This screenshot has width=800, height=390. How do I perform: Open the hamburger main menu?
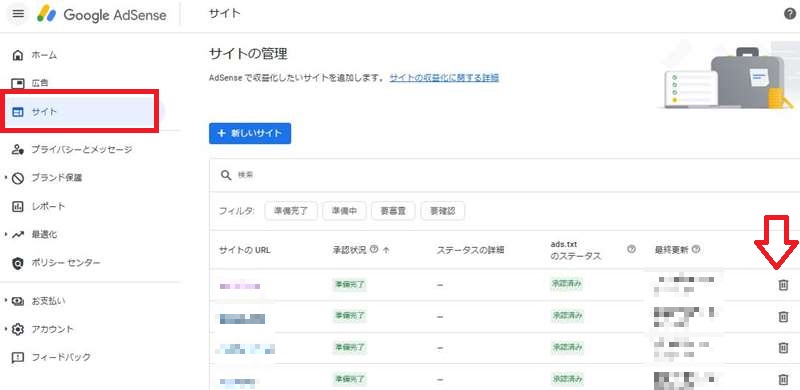tap(18, 14)
